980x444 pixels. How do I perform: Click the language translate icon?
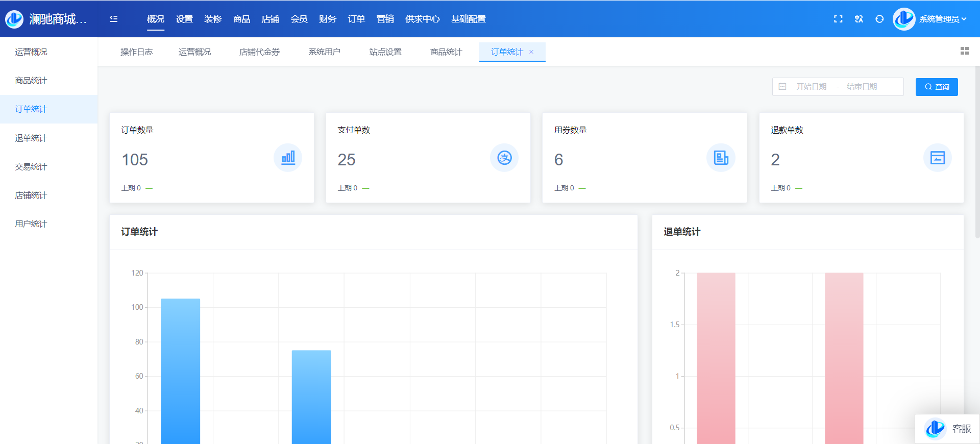(x=859, y=19)
